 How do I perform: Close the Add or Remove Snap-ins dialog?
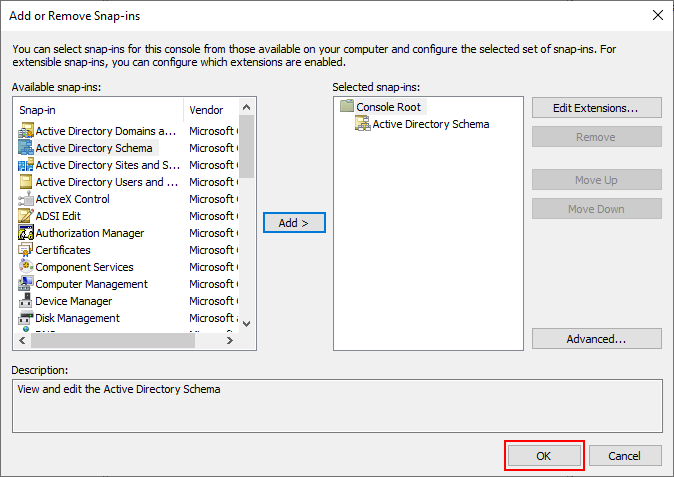click(658, 15)
